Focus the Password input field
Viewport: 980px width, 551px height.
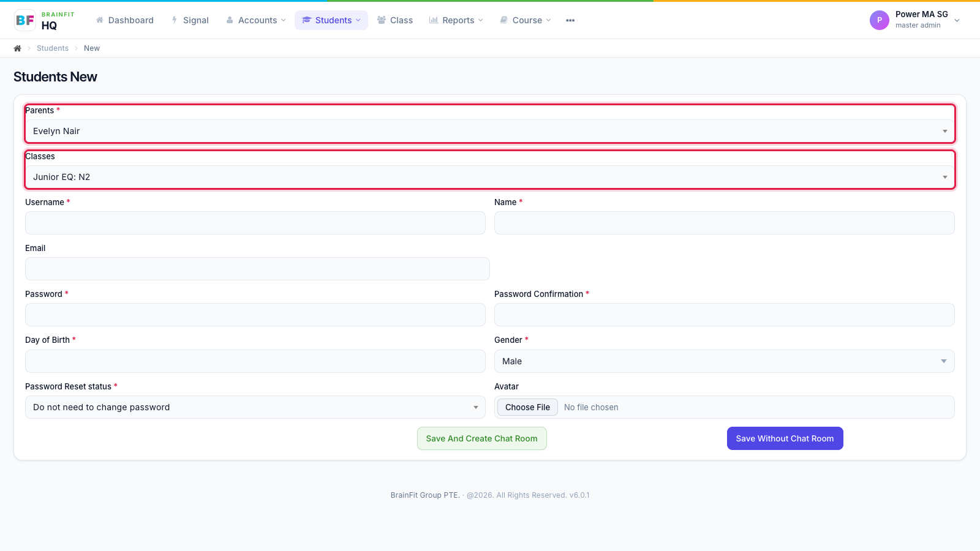255,315
